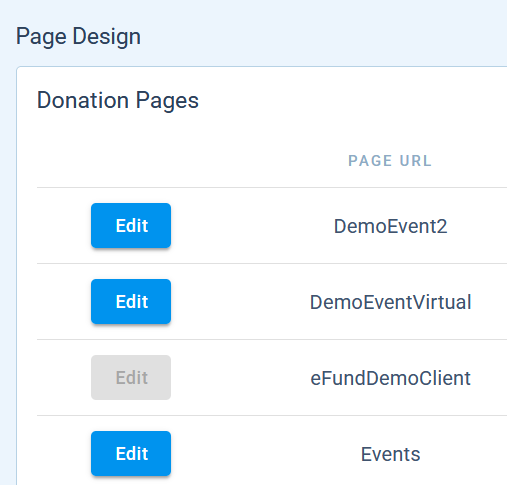Open the Events page URL

point(390,454)
